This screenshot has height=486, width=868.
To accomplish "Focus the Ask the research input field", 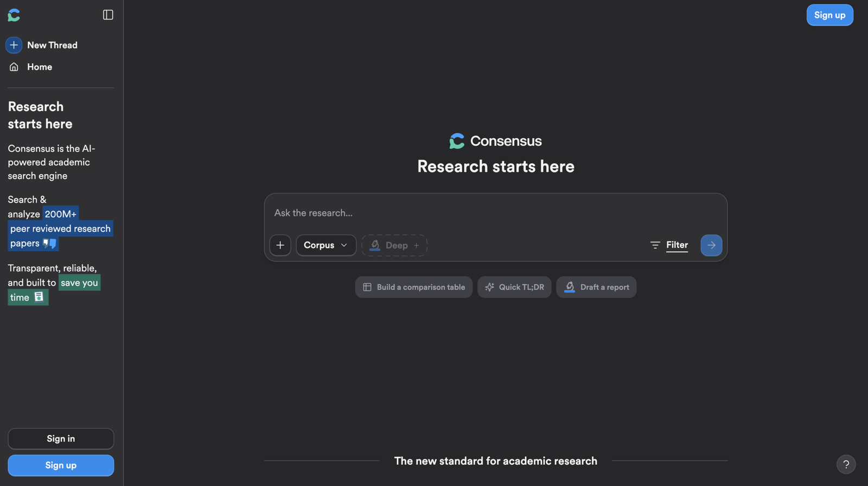I will click(x=495, y=213).
